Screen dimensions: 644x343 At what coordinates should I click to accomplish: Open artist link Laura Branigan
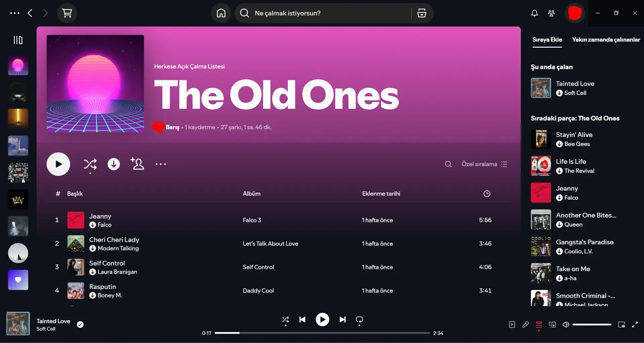(117, 272)
